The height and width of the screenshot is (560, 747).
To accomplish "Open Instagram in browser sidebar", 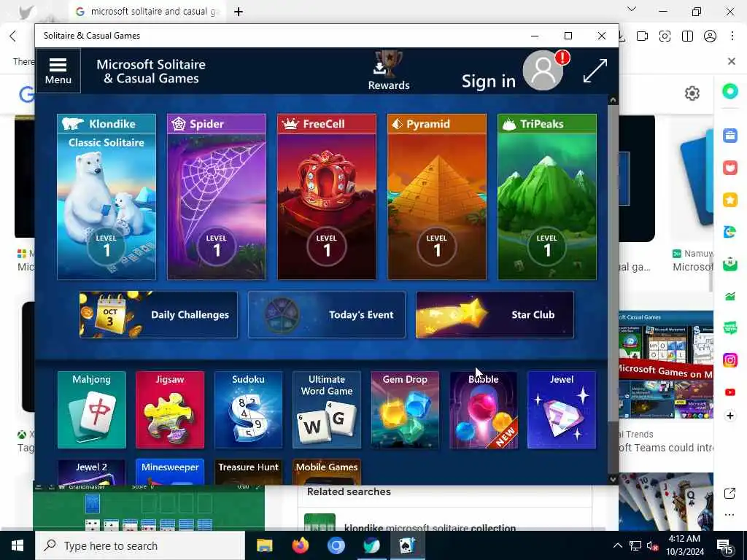I will [x=729, y=360].
